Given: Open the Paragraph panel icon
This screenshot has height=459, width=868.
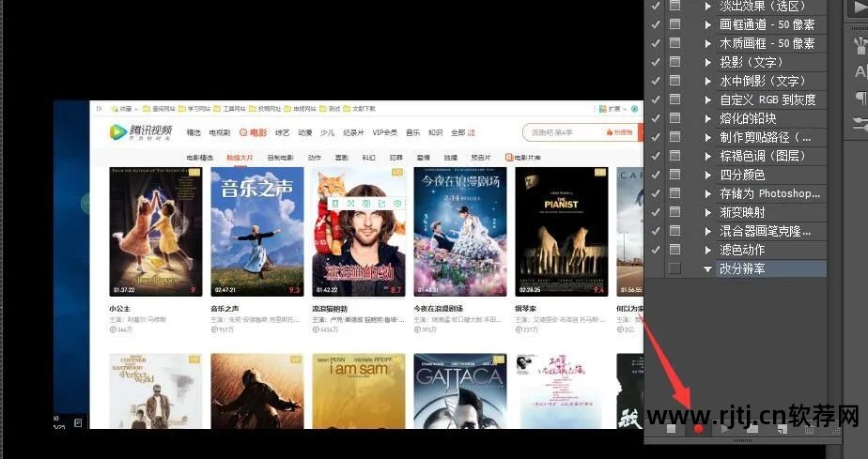Looking at the screenshot, I should (x=860, y=98).
